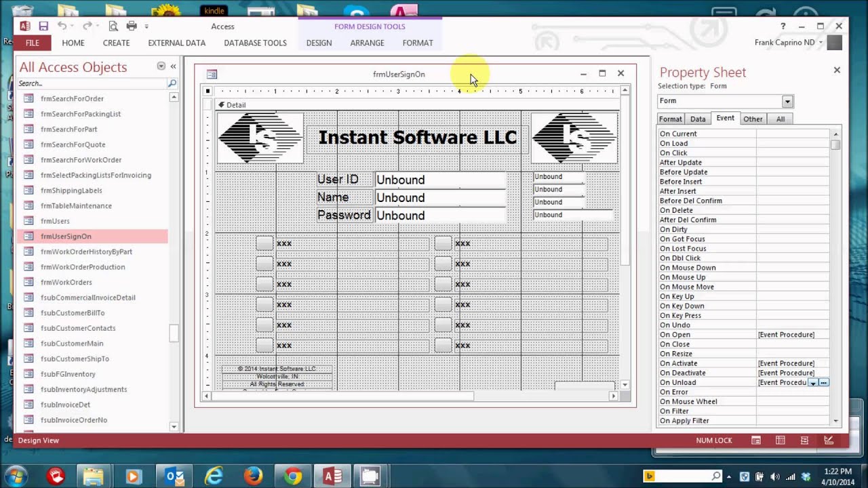Screen dimensions: 868x488
Task: Click the empty On Click property field
Action: 792,153
